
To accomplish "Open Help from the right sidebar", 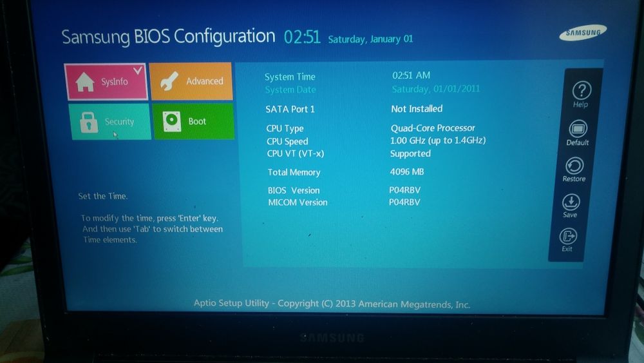I will click(581, 95).
